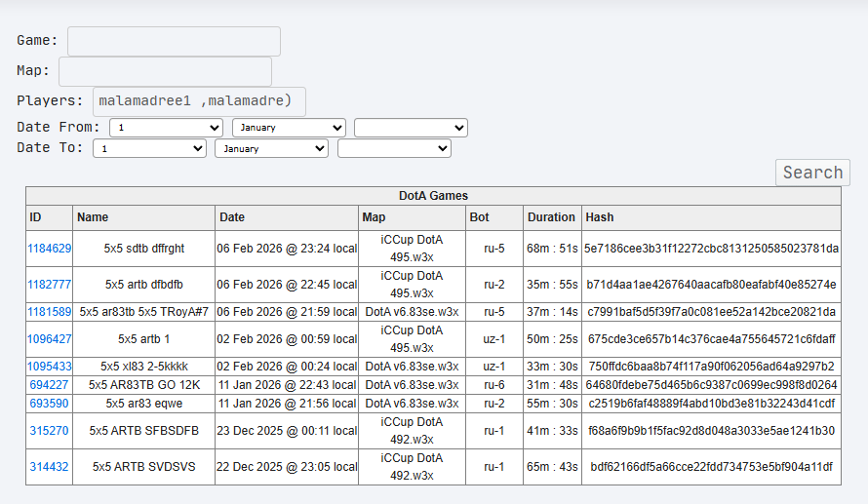Select game name 5x5 ARTB SFBSDFB
Viewport: 868px width, 504px height.
click(x=144, y=431)
